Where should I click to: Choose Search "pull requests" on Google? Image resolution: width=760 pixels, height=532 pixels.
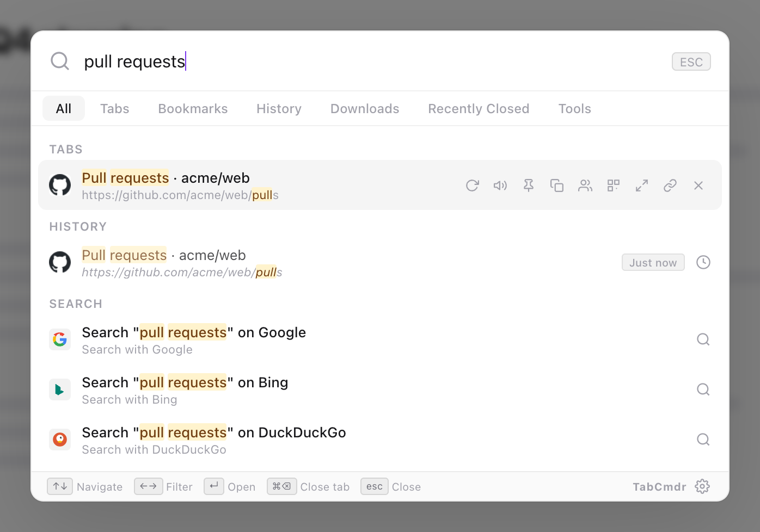[380, 339]
